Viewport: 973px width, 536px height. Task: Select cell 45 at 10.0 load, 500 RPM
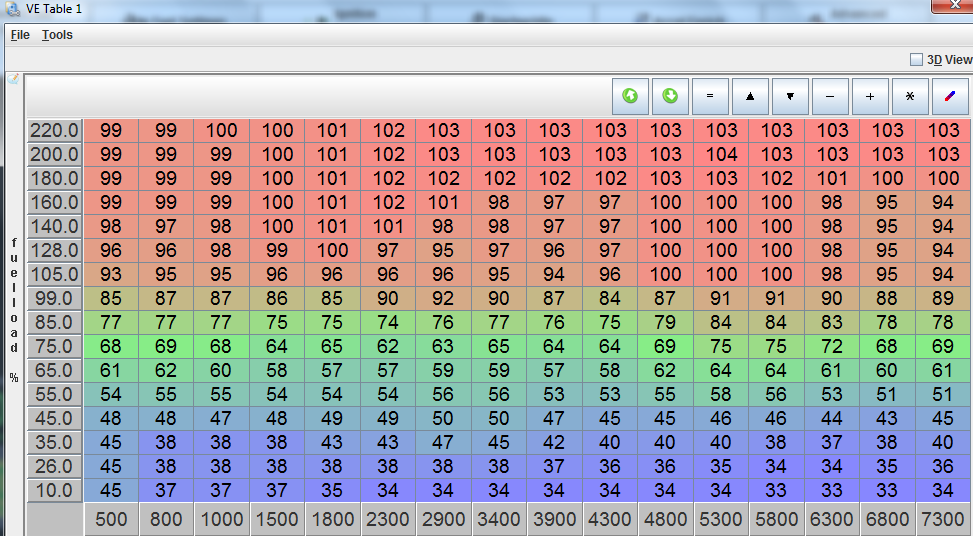[111, 490]
